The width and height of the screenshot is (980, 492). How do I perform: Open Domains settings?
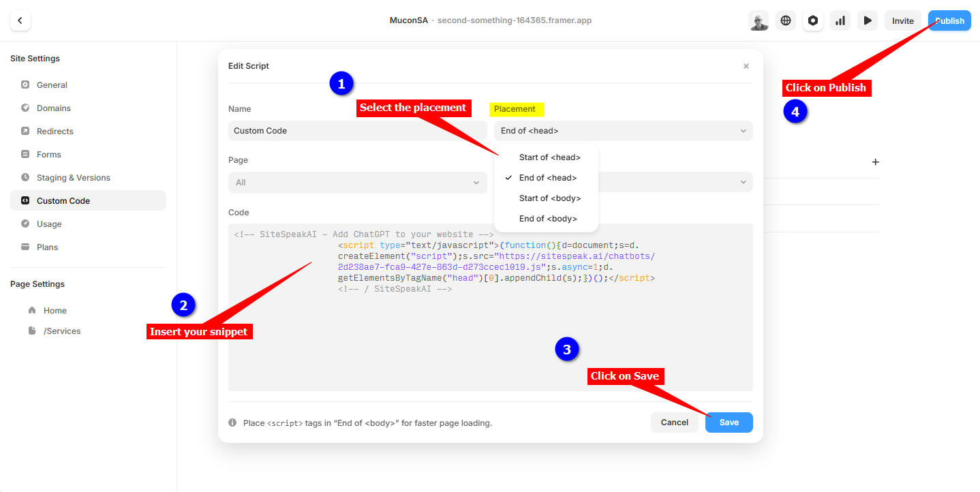tap(88, 108)
